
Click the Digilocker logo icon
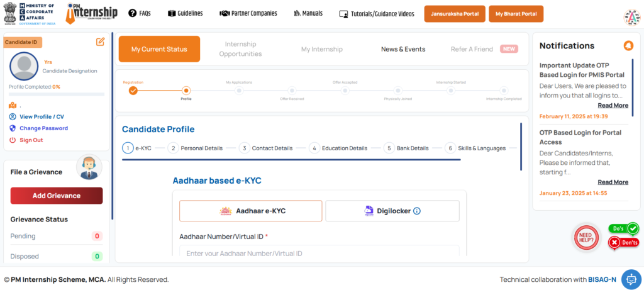click(x=369, y=211)
